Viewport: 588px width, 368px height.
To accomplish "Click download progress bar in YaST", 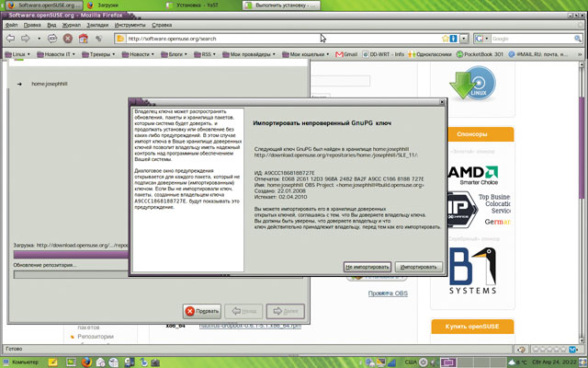I will (x=71, y=255).
